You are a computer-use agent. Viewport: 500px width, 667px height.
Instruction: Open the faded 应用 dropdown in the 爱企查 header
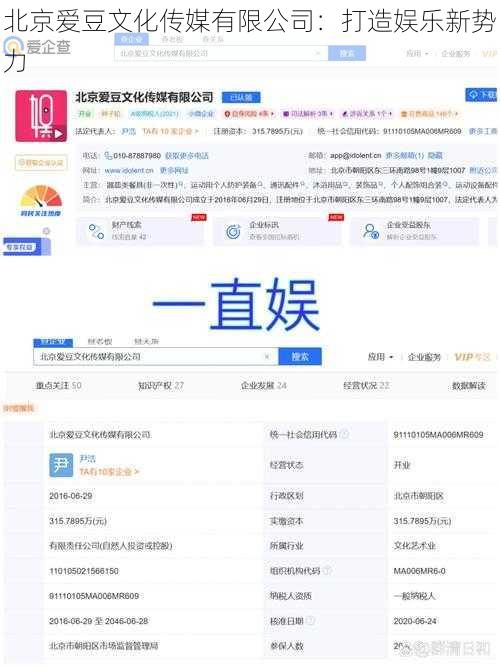click(418, 54)
